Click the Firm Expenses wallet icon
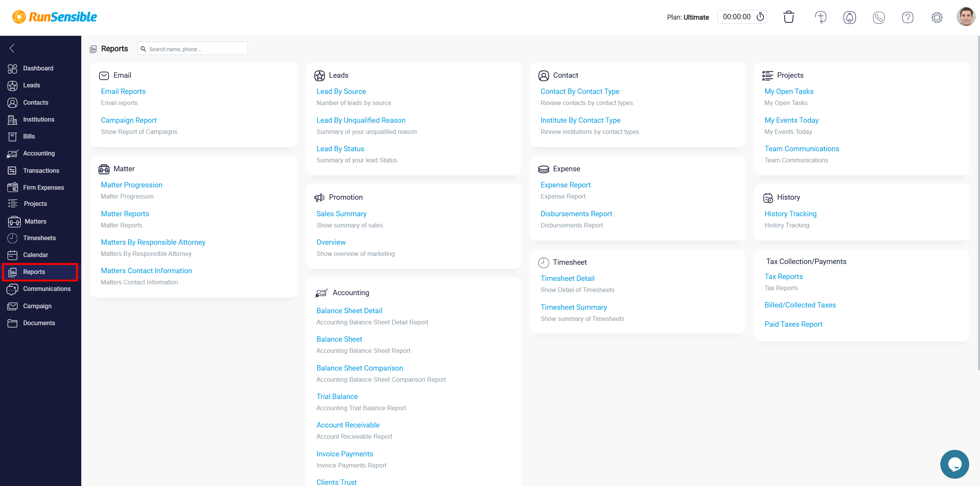This screenshot has height=486, width=980. [12, 187]
